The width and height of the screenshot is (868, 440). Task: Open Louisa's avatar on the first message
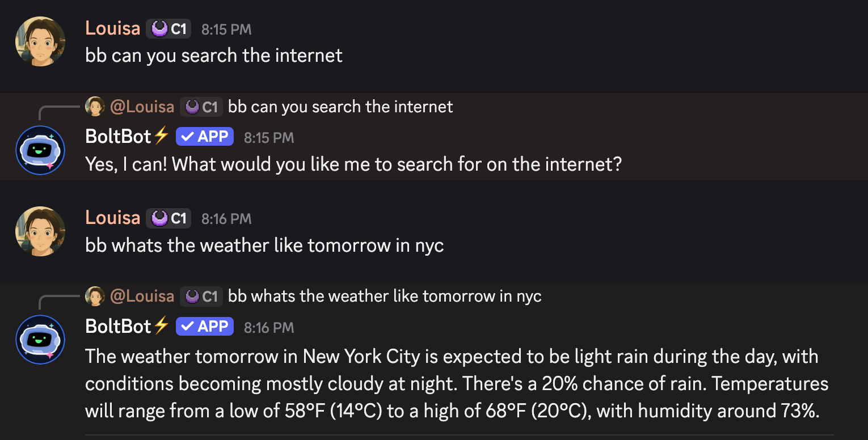pyautogui.click(x=40, y=42)
